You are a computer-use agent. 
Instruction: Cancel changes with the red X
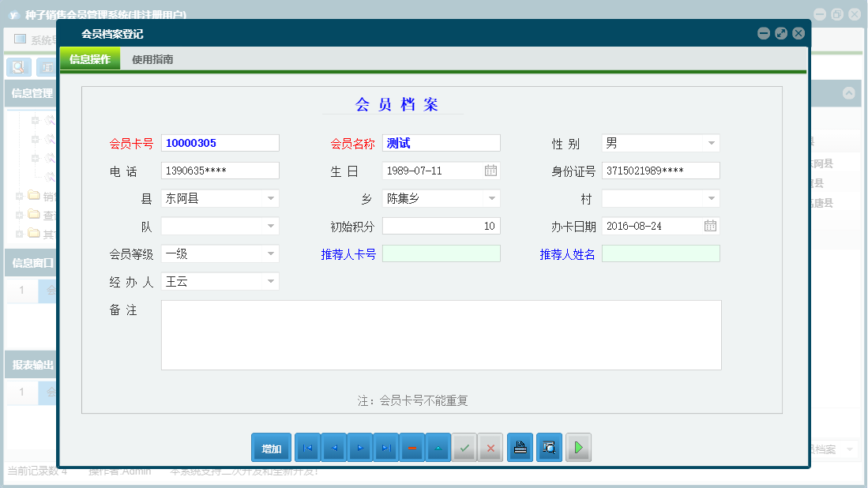tap(490, 448)
